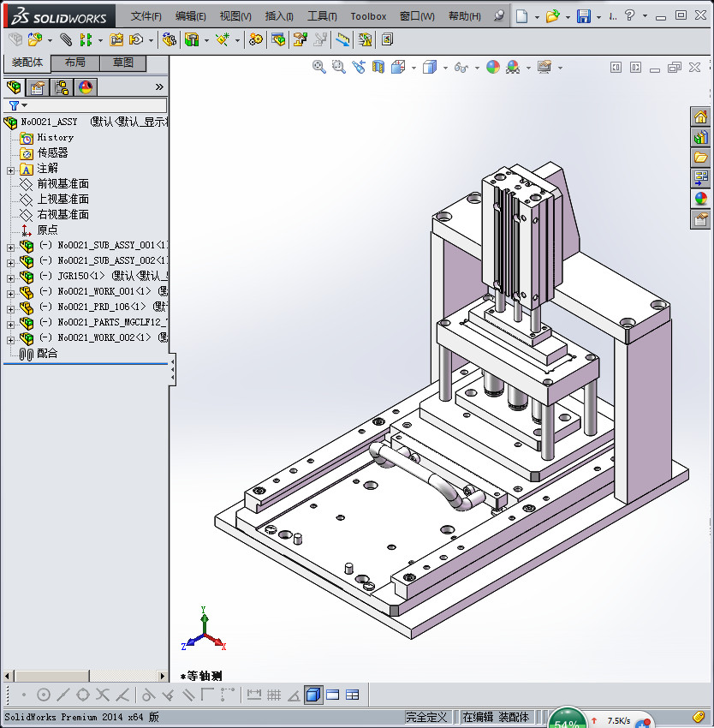This screenshot has width=714, height=728.
Task: Open the 文件(F) menu
Action: click(146, 16)
